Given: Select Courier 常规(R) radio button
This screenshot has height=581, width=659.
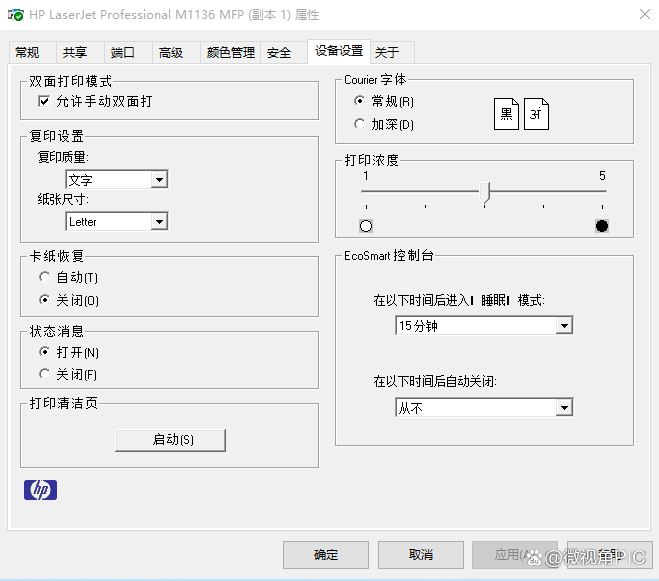Looking at the screenshot, I should tap(359, 101).
